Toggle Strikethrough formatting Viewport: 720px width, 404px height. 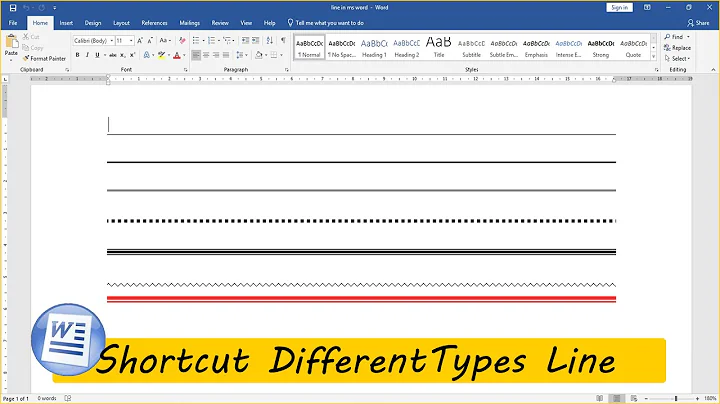tap(112, 55)
